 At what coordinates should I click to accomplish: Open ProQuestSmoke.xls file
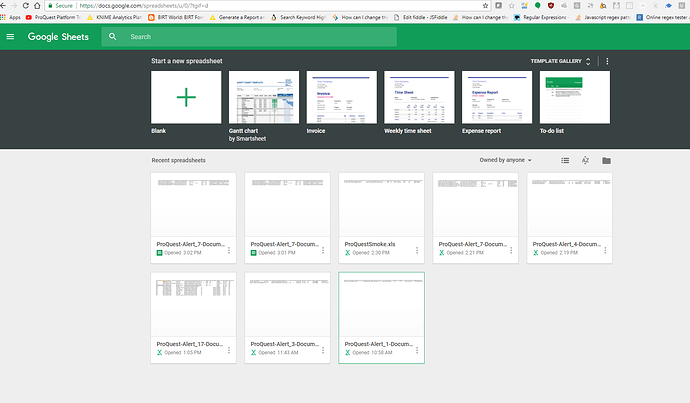pos(382,218)
